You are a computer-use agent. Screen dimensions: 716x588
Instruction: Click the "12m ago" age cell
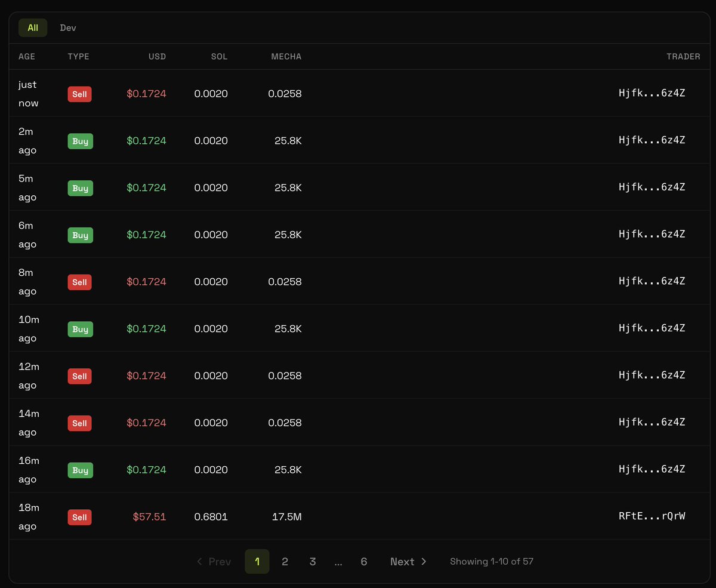click(29, 376)
